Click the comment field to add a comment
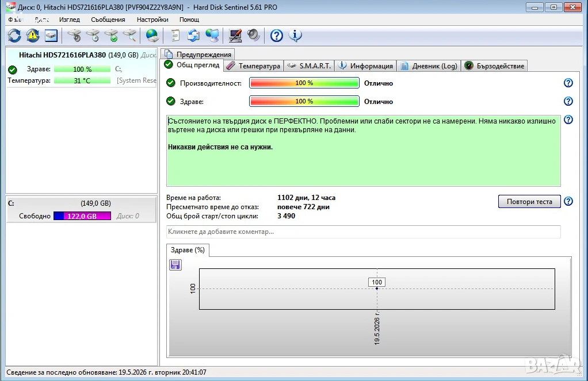 point(364,232)
